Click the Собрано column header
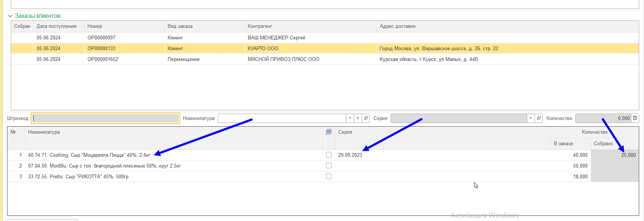This screenshot has height=221, width=644. (x=615, y=144)
